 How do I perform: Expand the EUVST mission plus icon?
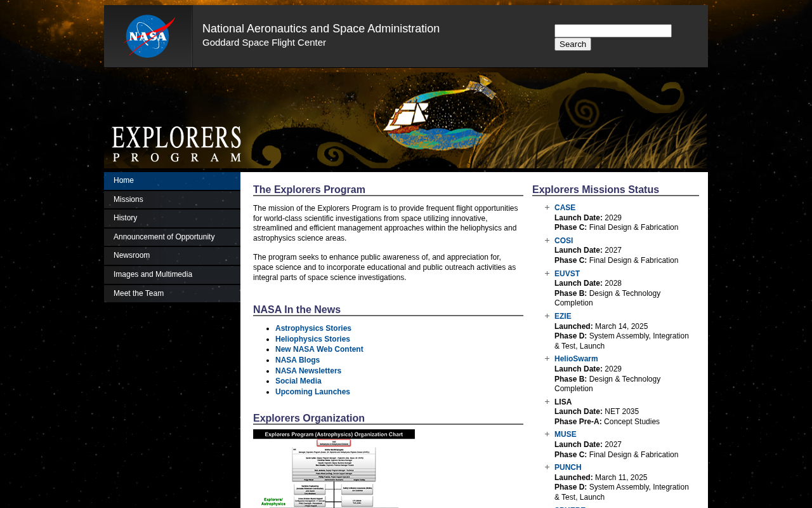[x=547, y=274]
